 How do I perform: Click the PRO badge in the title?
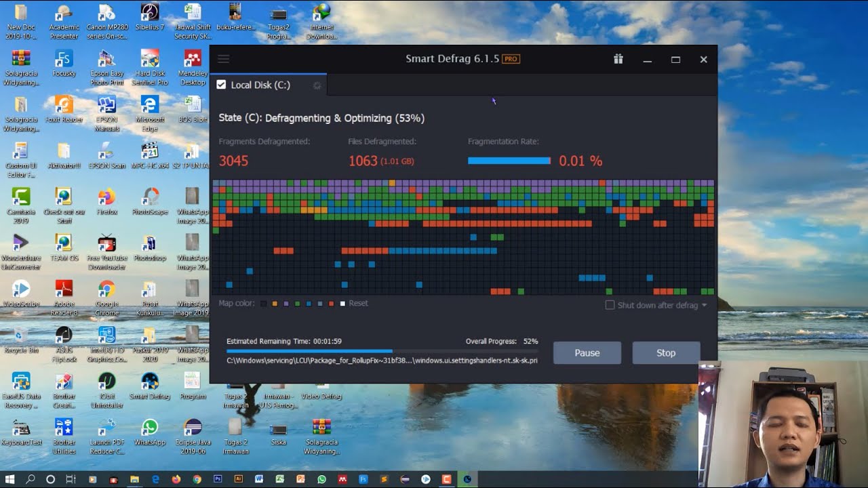pyautogui.click(x=511, y=59)
